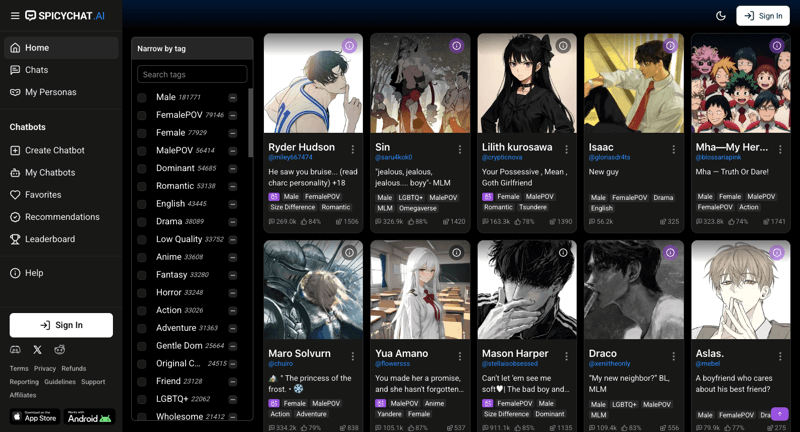Open the Privacy link in the footer

[45, 369]
